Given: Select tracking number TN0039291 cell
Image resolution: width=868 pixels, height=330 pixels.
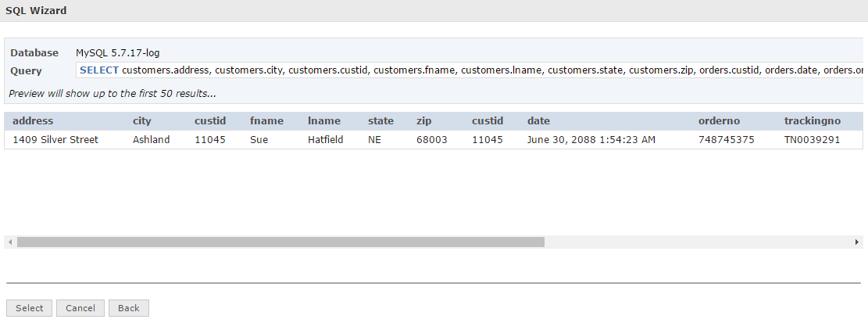Looking at the screenshot, I should pos(812,140).
